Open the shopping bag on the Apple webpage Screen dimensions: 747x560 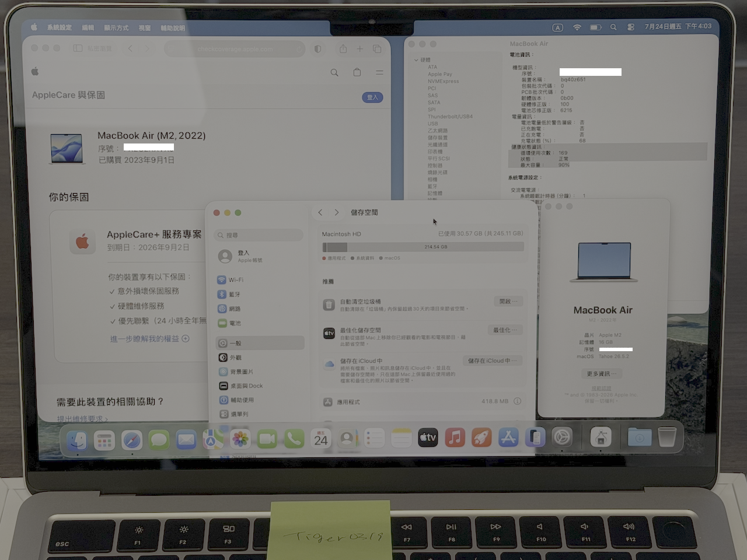[x=357, y=72]
